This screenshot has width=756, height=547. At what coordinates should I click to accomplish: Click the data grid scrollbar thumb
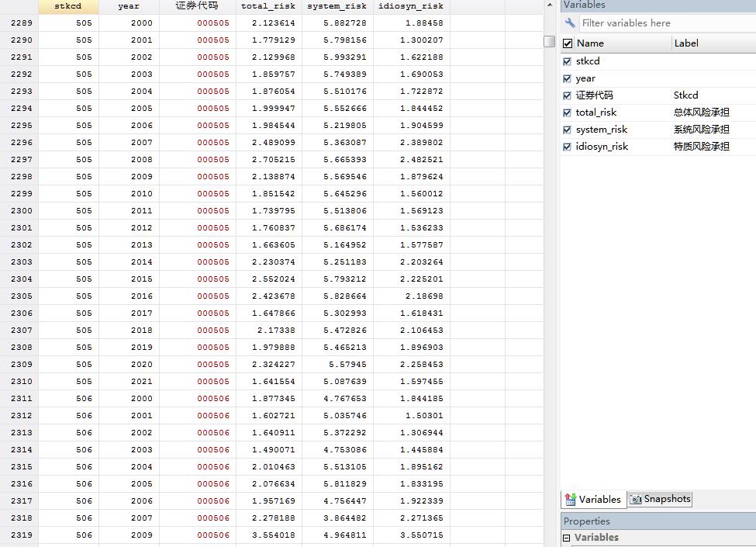550,41
